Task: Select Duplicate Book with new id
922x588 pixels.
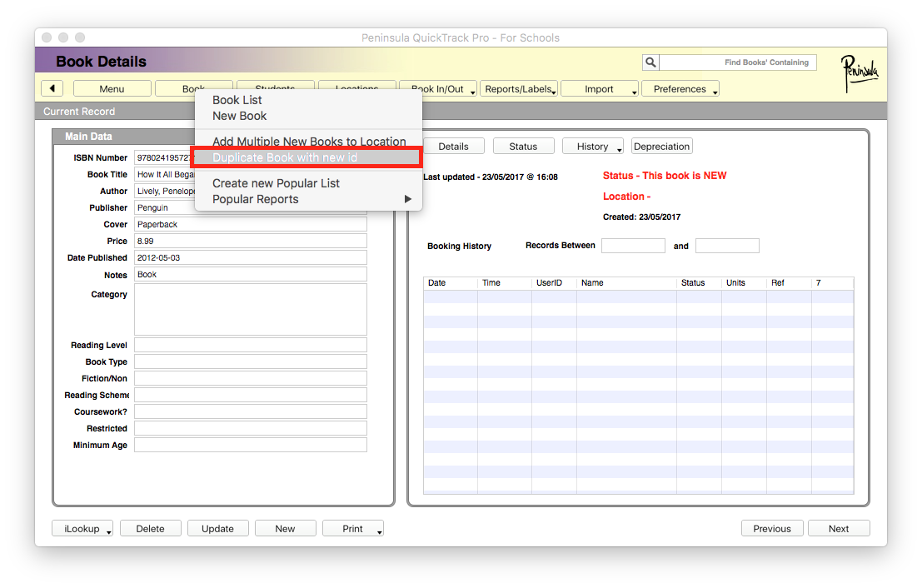Action: point(307,157)
